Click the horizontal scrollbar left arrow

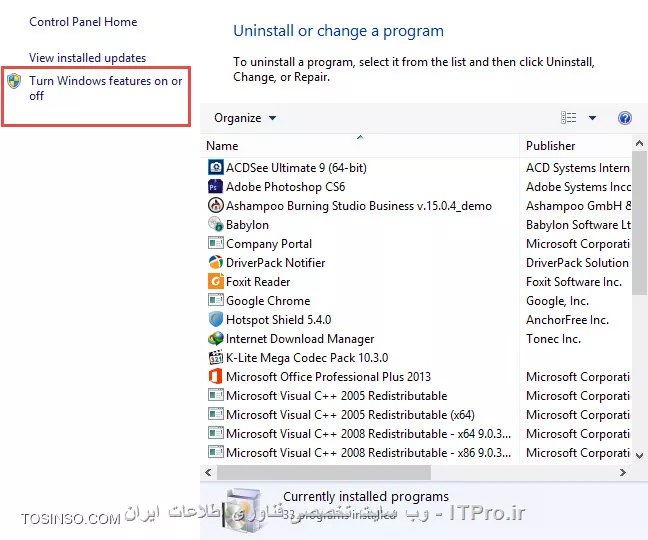[208, 472]
